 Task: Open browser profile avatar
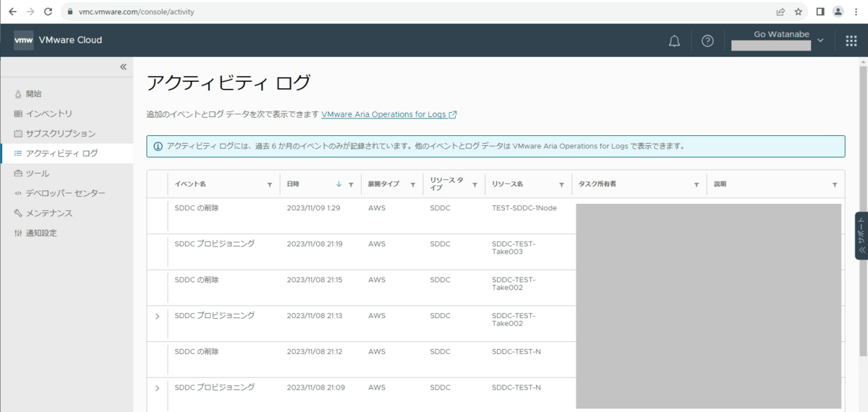[x=838, y=12]
